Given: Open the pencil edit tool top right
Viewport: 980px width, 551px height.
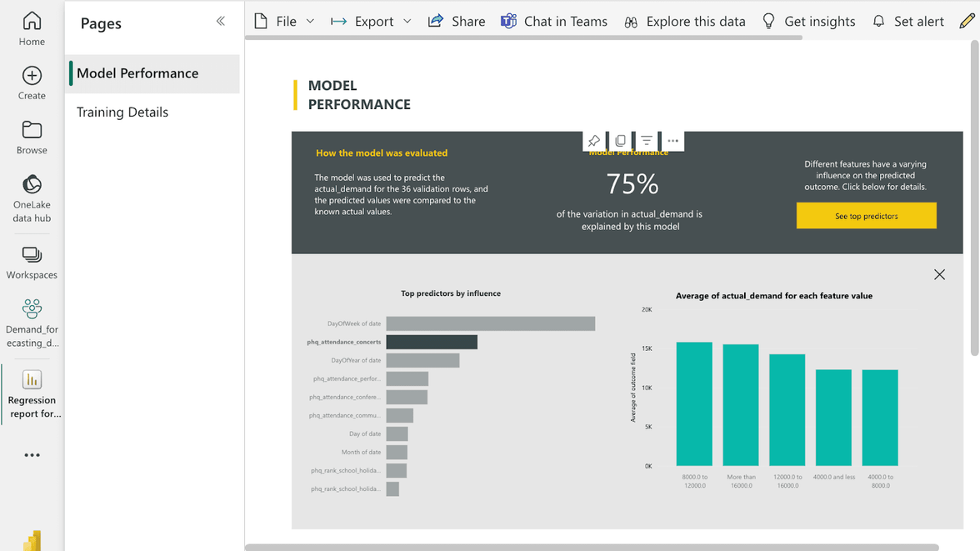Looking at the screenshot, I should pyautogui.click(x=966, y=21).
